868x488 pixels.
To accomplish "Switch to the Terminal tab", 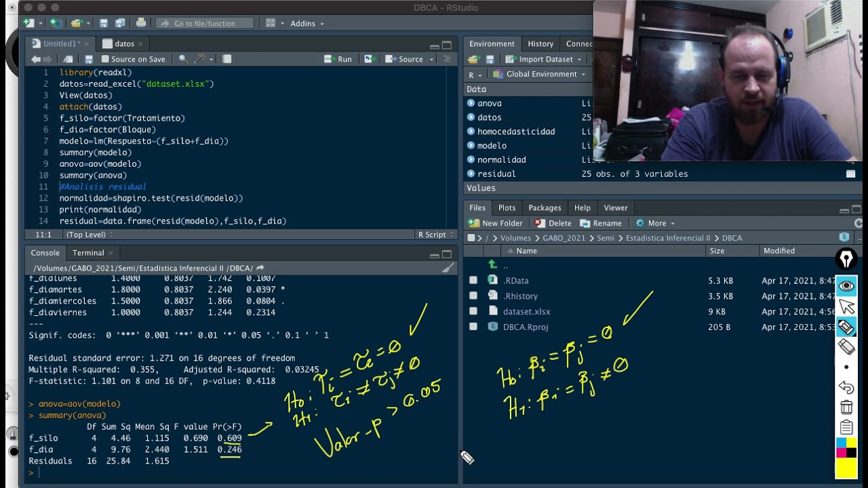I will (88, 253).
